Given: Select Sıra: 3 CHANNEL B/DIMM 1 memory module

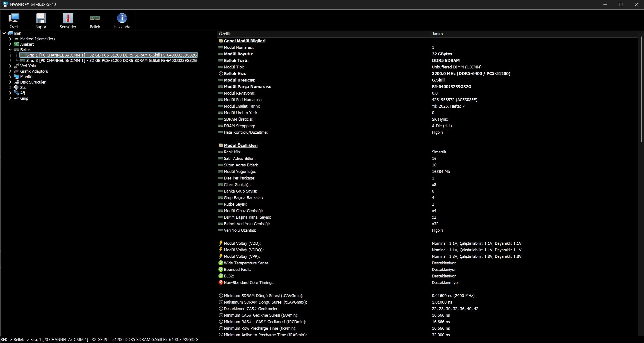Looking at the screenshot, I should (112, 61).
